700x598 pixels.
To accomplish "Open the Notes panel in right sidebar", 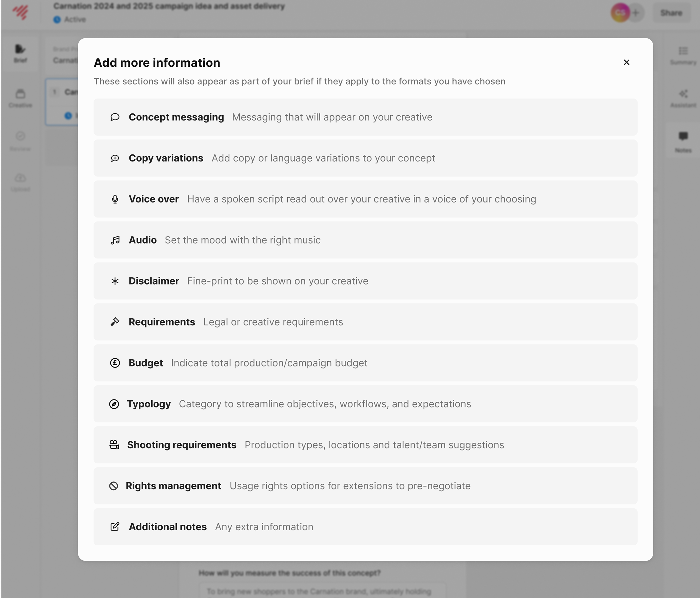I will pos(683,142).
